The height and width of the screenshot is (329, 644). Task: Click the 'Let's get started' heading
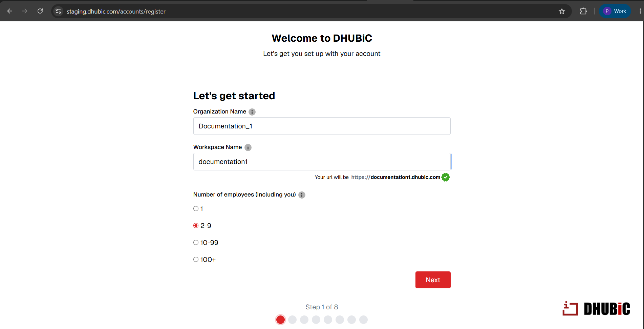[234, 96]
